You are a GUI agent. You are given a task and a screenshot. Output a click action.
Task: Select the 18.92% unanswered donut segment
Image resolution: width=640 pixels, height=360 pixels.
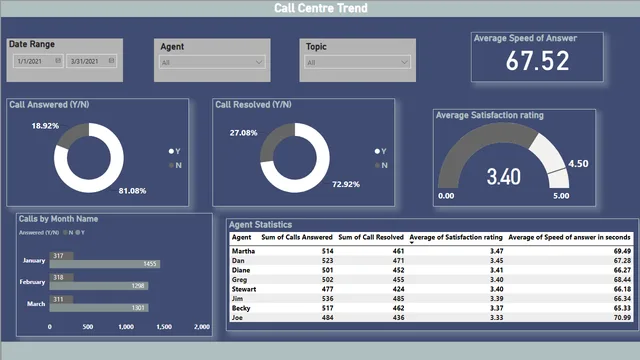coord(73,135)
